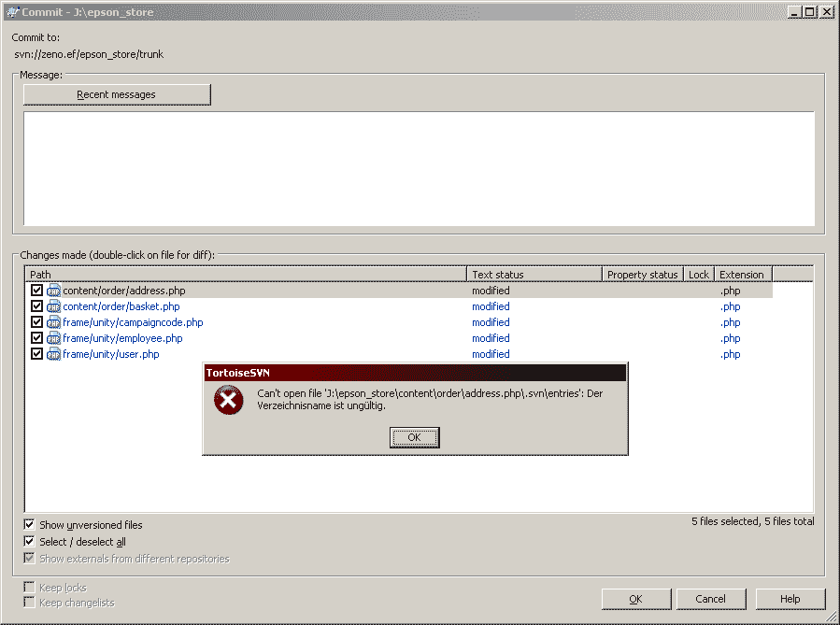Uncheck the content/order/address.php checkbox
This screenshot has height=625, width=840.
coord(36,291)
